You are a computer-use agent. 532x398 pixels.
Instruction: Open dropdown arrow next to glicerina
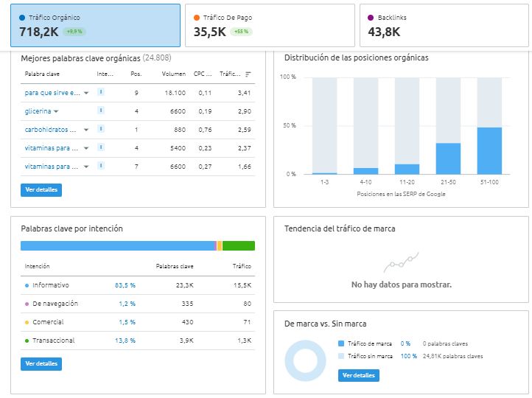pyautogui.click(x=56, y=111)
